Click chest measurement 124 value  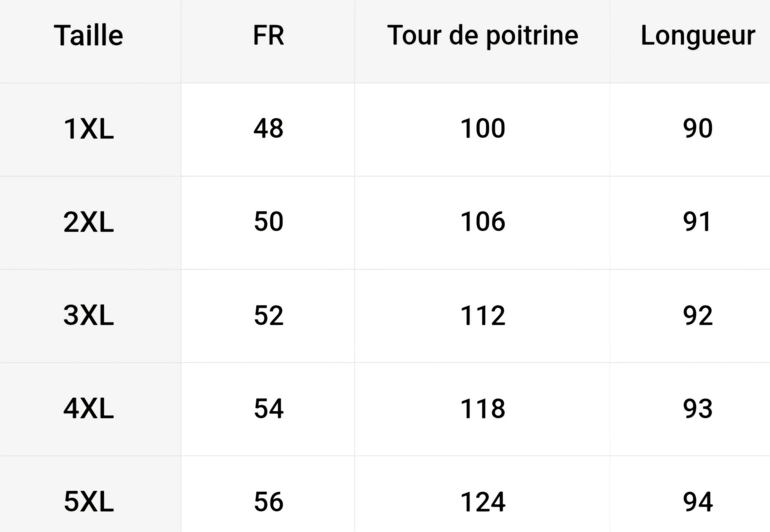(482, 502)
